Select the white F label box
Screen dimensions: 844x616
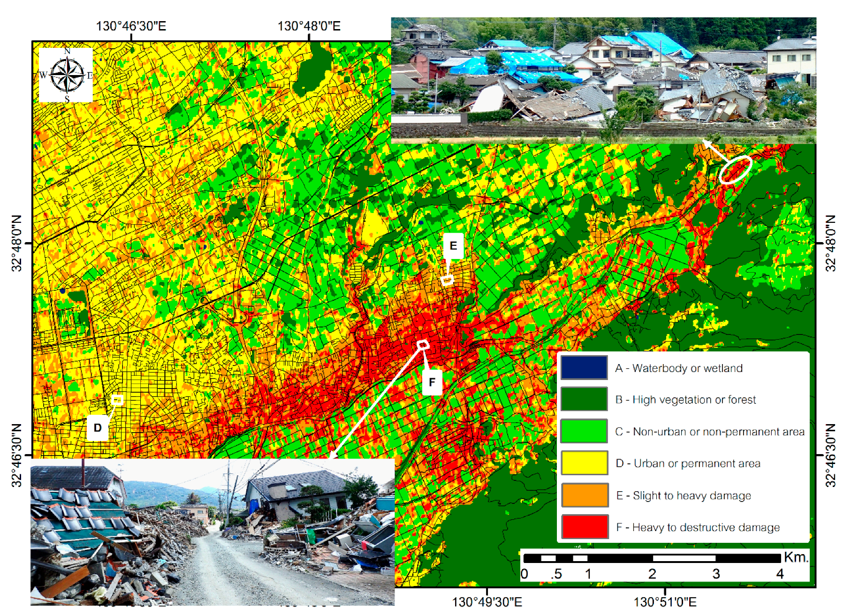point(432,382)
